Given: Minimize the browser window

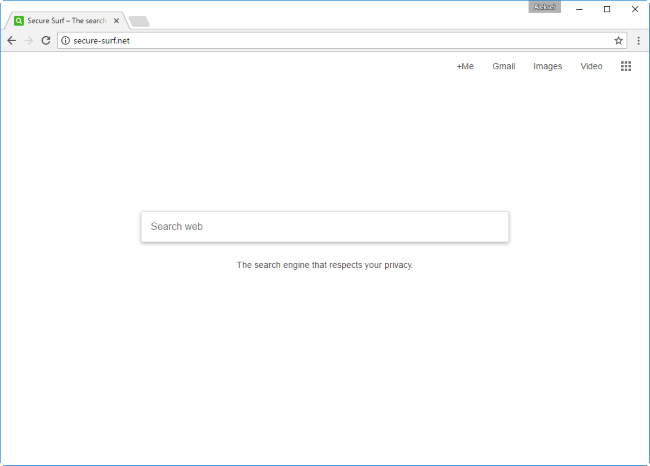Looking at the screenshot, I should (579, 8).
